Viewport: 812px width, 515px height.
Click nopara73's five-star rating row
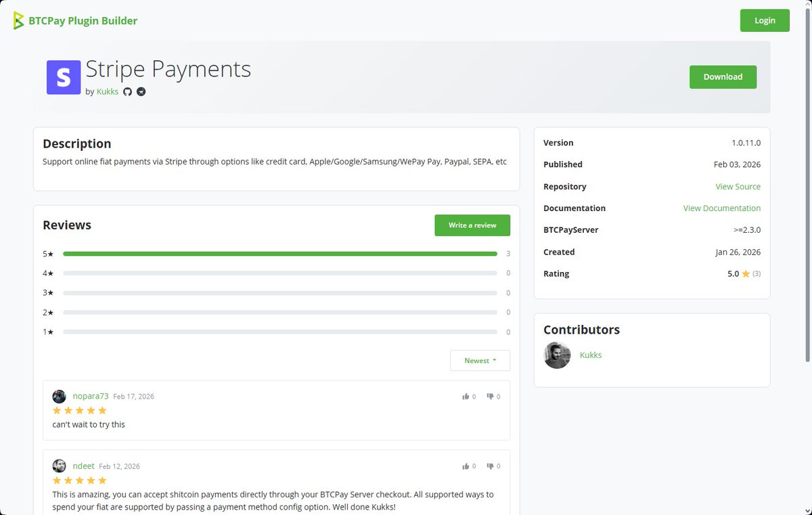(x=80, y=411)
